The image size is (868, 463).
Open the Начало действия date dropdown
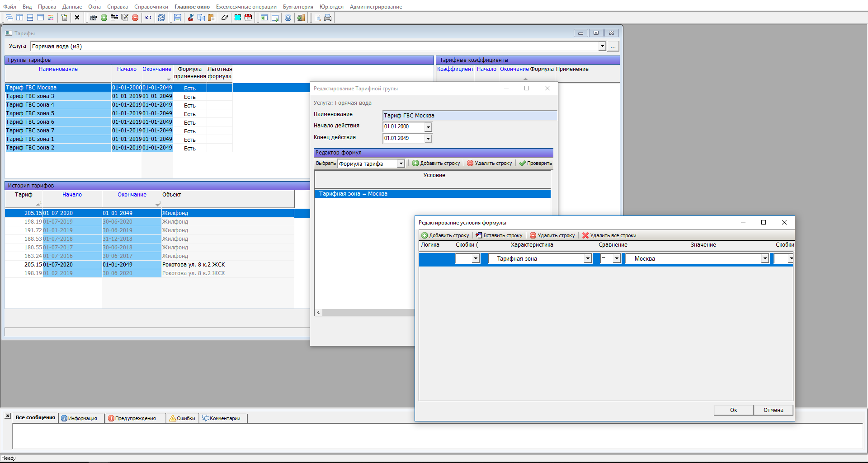pos(428,127)
